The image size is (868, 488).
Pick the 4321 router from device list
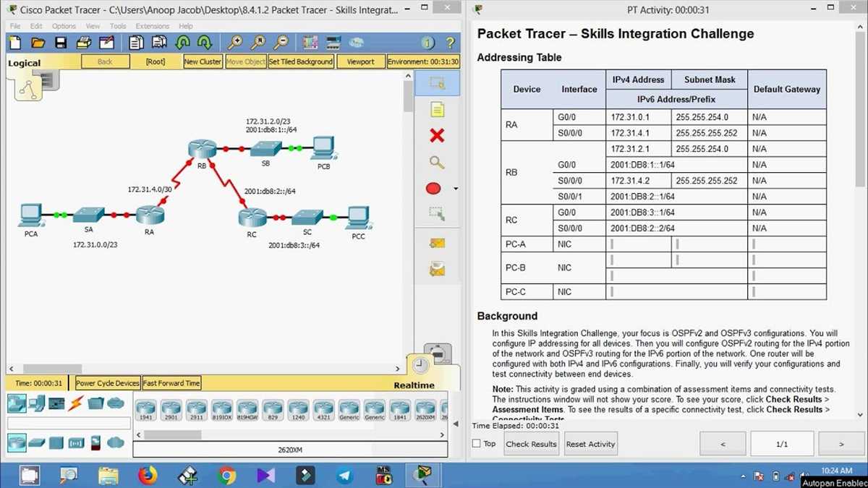[323, 409]
